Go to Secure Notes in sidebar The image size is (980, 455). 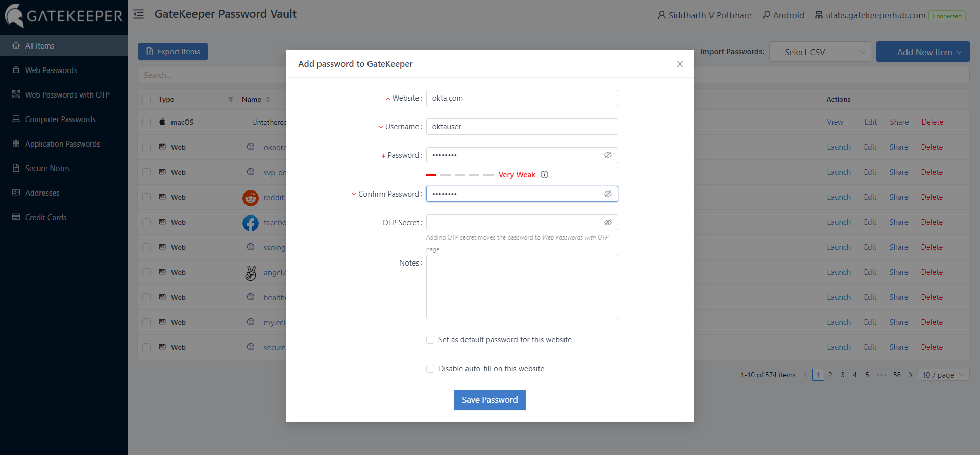[x=47, y=169]
